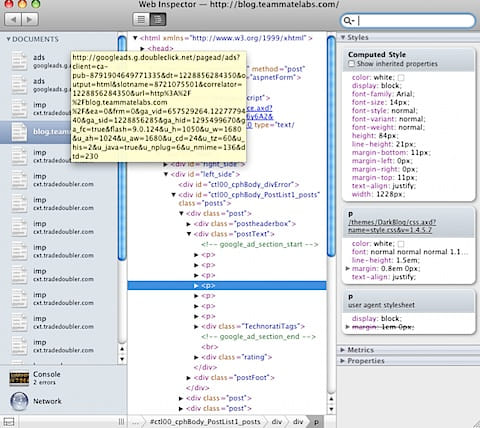Select the google_ad_section_start comment
Screen dimensions: 480x428
(260, 244)
